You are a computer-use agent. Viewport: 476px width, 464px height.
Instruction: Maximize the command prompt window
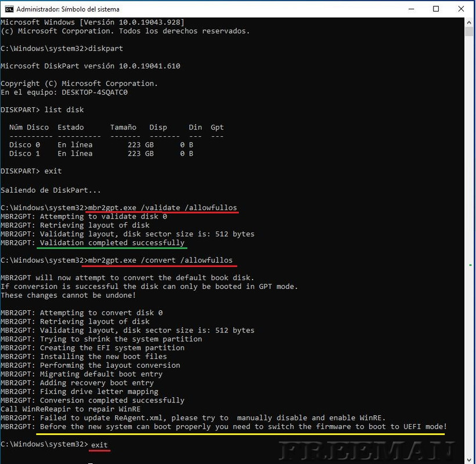click(x=436, y=9)
